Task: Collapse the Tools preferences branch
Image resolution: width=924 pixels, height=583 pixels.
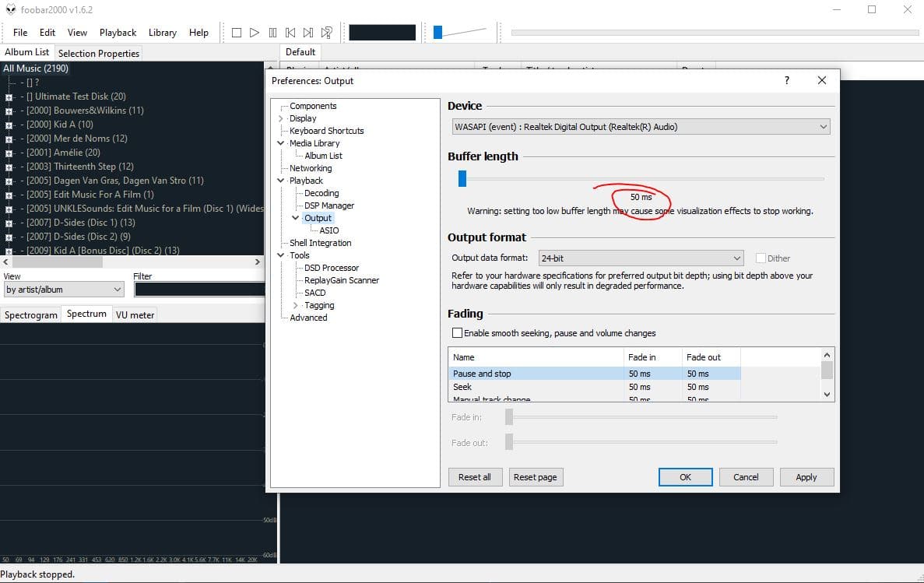Action: click(281, 255)
